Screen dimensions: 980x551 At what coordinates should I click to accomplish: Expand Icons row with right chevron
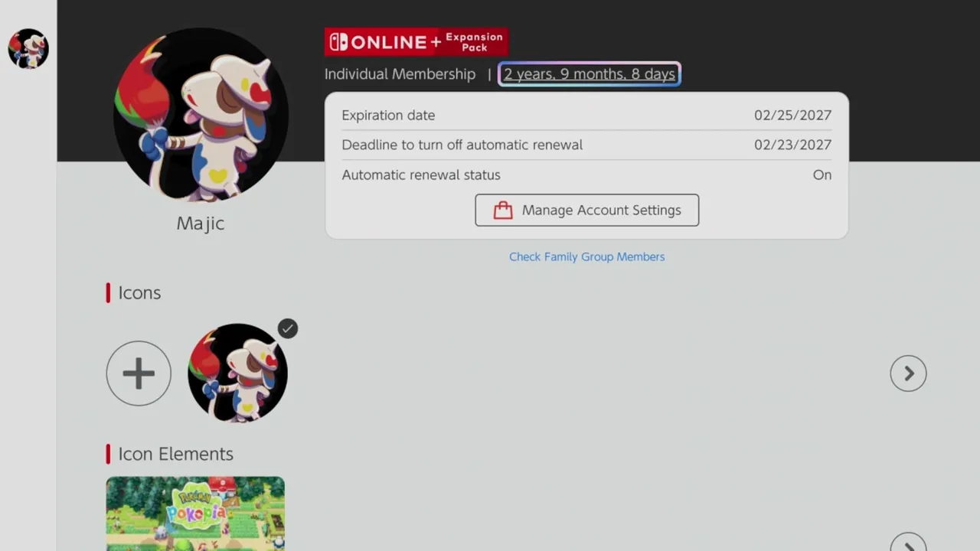[x=908, y=373]
